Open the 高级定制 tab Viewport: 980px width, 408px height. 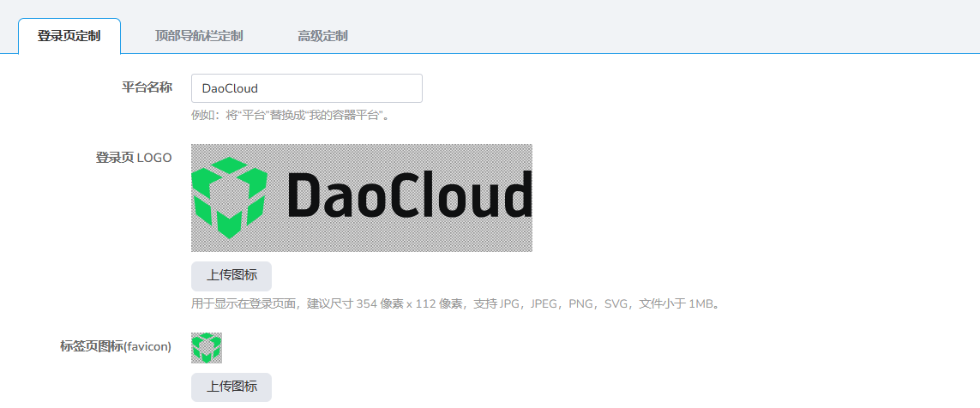coord(322,36)
